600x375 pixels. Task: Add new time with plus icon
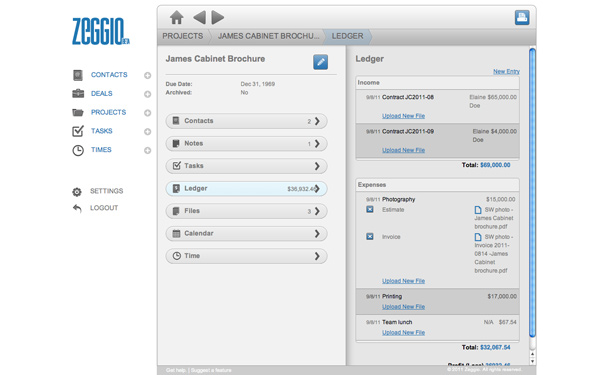tap(147, 150)
